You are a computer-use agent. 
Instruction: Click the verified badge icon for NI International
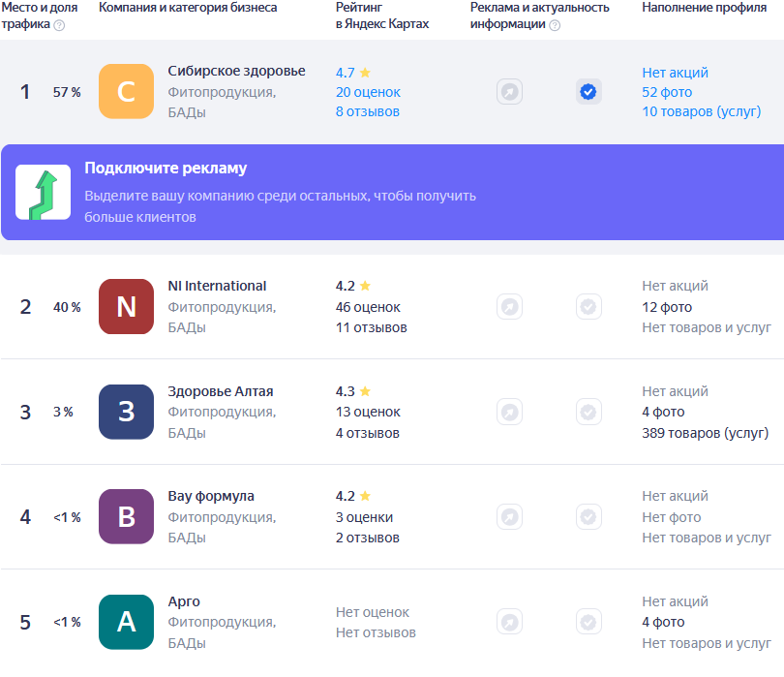[x=588, y=307]
